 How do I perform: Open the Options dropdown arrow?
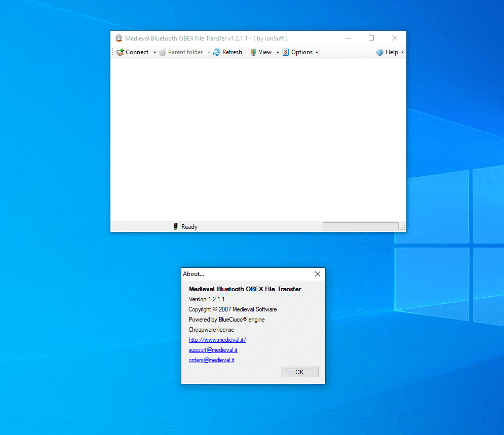click(x=317, y=53)
